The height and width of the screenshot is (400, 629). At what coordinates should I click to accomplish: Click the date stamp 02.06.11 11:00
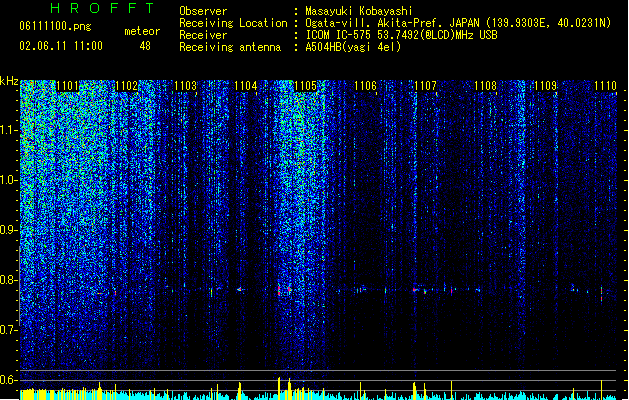tap(61, 46)
